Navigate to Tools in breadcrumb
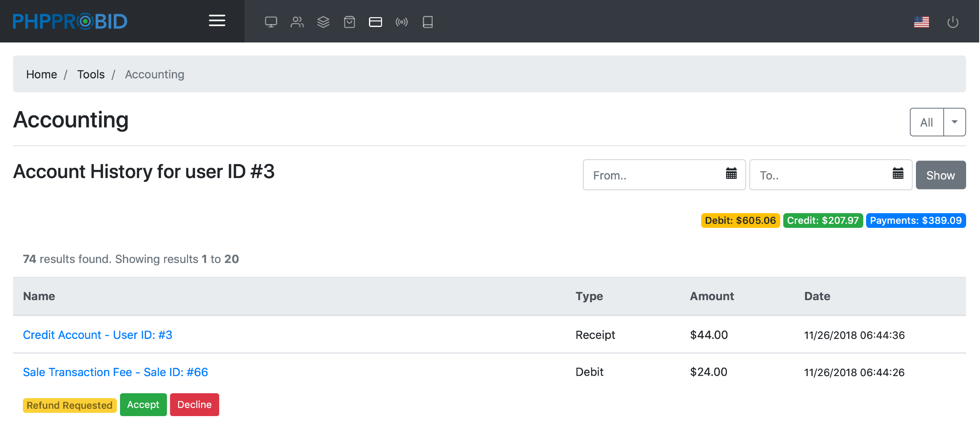 (x=91, y=74)
